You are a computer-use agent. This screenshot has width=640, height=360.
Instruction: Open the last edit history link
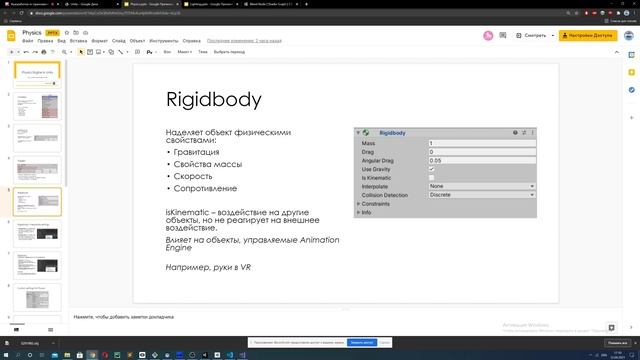(x=244, y=41)
